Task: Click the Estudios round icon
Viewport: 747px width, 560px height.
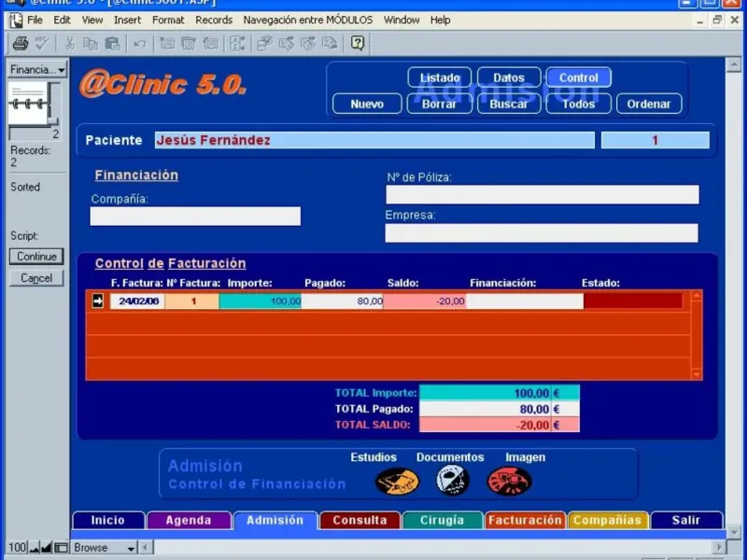Action: click(x=398, y=481)
